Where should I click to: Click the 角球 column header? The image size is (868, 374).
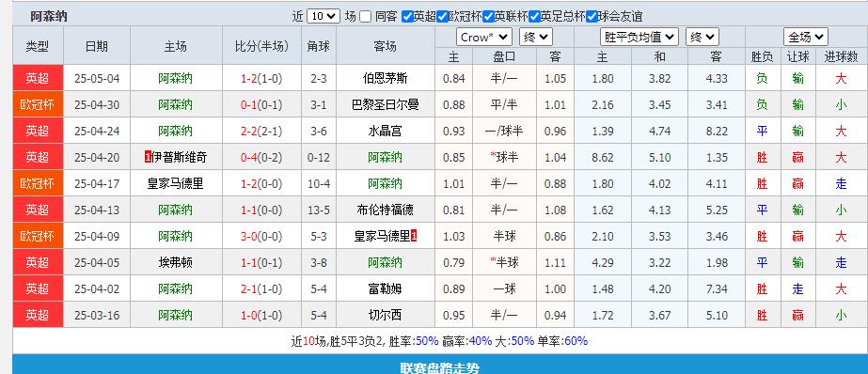(x=318, y=46)
